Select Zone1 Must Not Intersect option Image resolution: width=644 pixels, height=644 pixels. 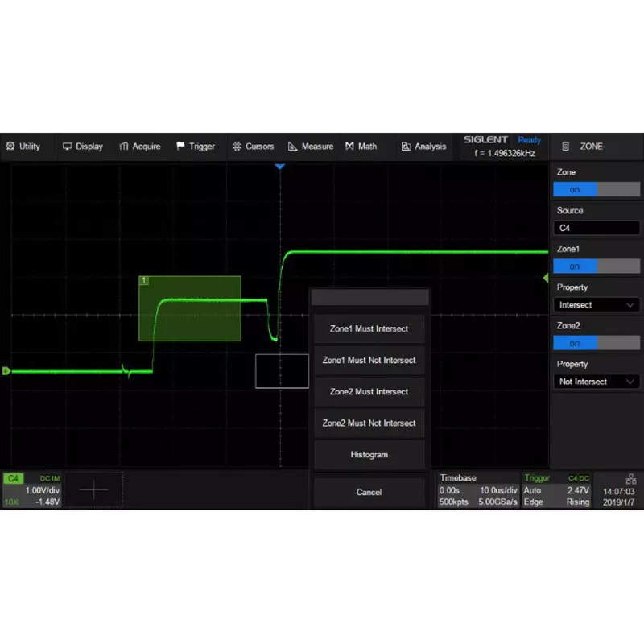tap(369, 360)
